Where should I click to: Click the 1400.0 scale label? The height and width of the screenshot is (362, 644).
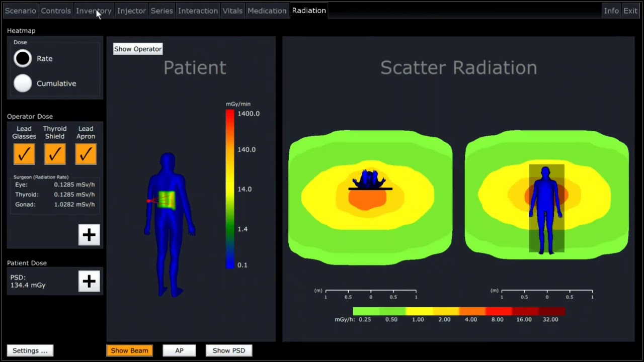(249, 114)
